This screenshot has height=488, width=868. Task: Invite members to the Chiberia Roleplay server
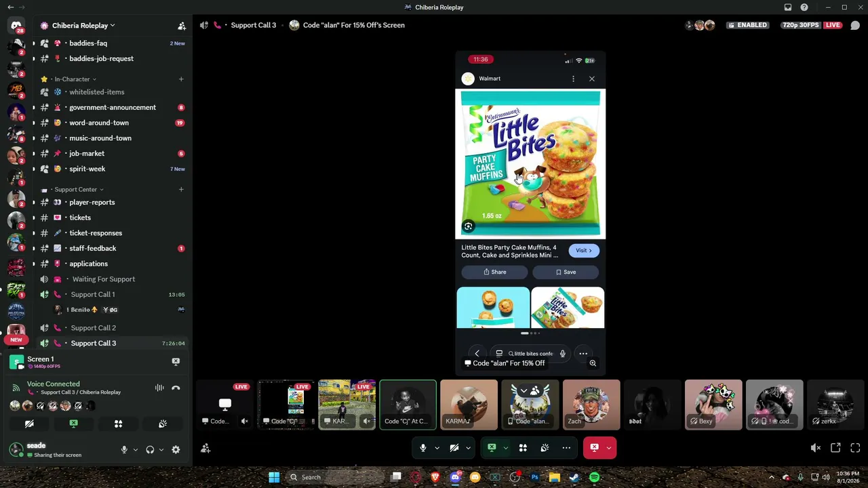pos(182,26)
